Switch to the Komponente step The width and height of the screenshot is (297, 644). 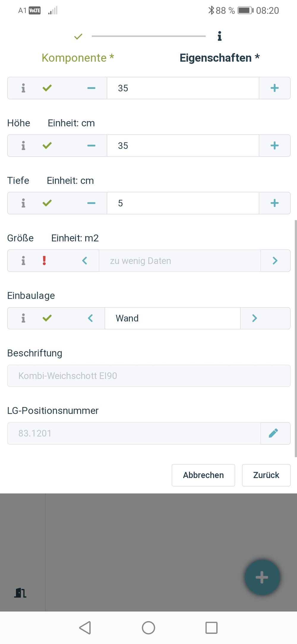pyautogui.click(x=78, y=58)
